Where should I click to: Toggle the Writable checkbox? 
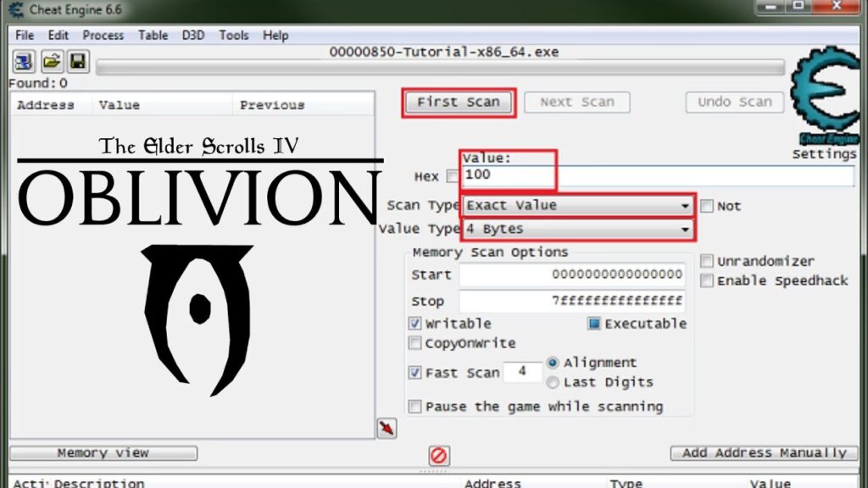pyautogui.click(x=415, y=323)
